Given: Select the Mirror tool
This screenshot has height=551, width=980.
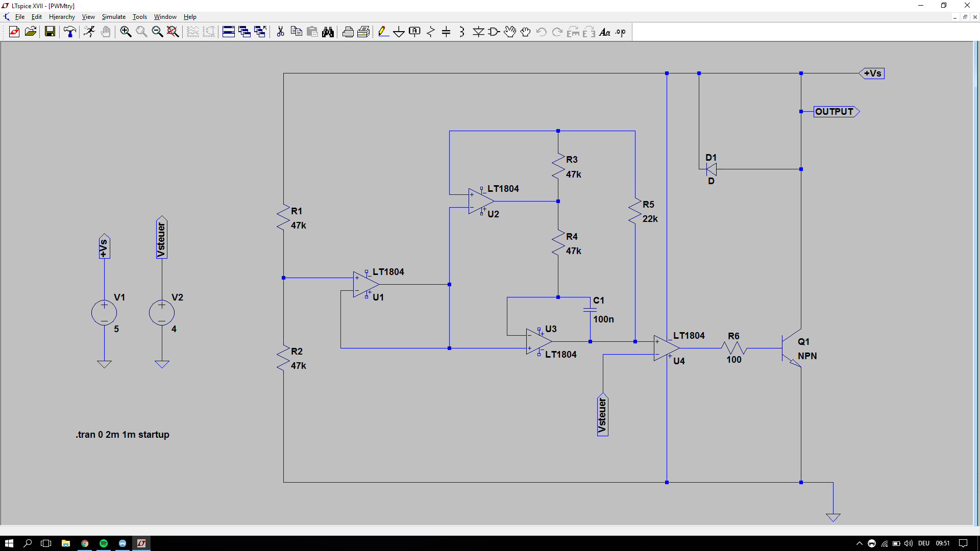Looking at the screenshot, I should point(589,32).
